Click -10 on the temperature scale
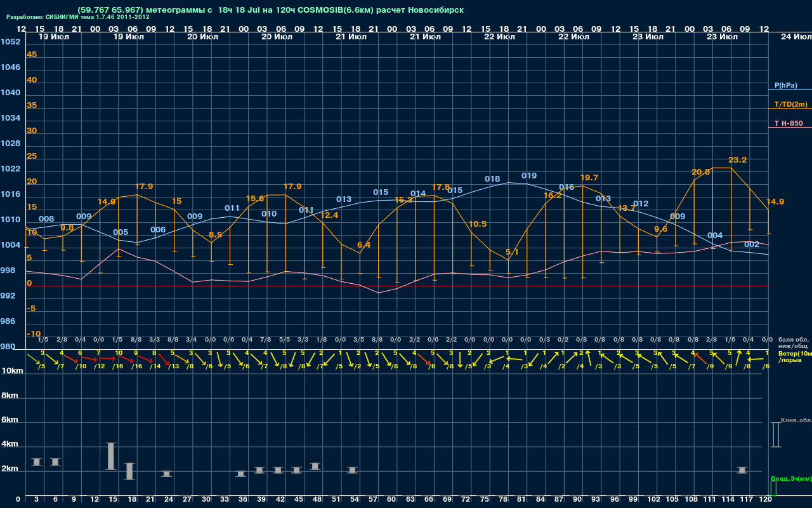Viewport: 812px width, 508px height. click(x=34, y=334)
